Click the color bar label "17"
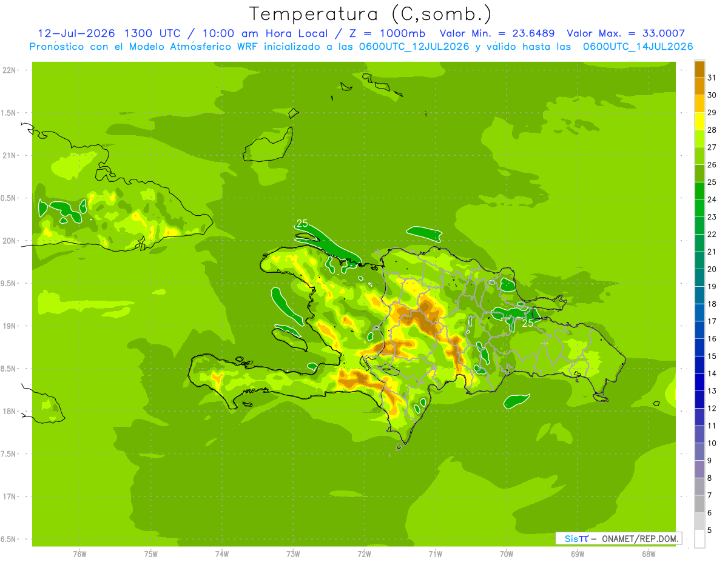Image resolution: width=728 pixels, height=562 pixels. tap(712, 321)
